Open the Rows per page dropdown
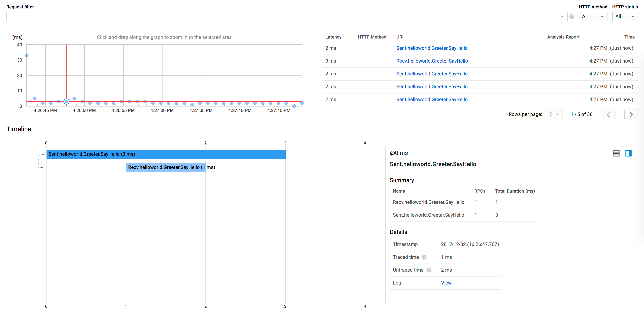This screenshot has height=317, width=644. (x=554, y=114)
